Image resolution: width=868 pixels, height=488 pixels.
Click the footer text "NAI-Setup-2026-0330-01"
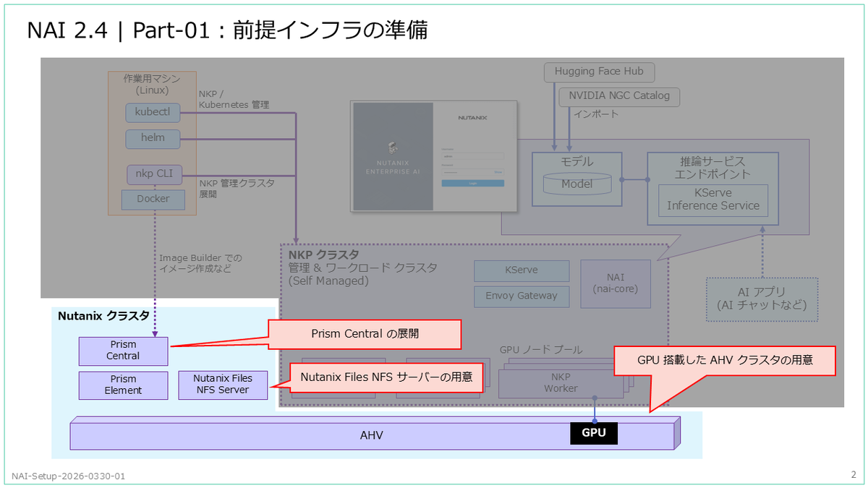(68, 476)
